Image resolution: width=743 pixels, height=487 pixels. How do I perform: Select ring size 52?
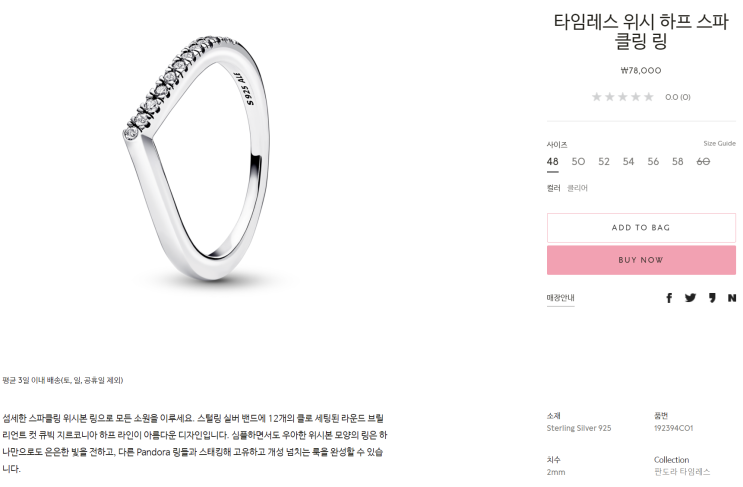604,162
